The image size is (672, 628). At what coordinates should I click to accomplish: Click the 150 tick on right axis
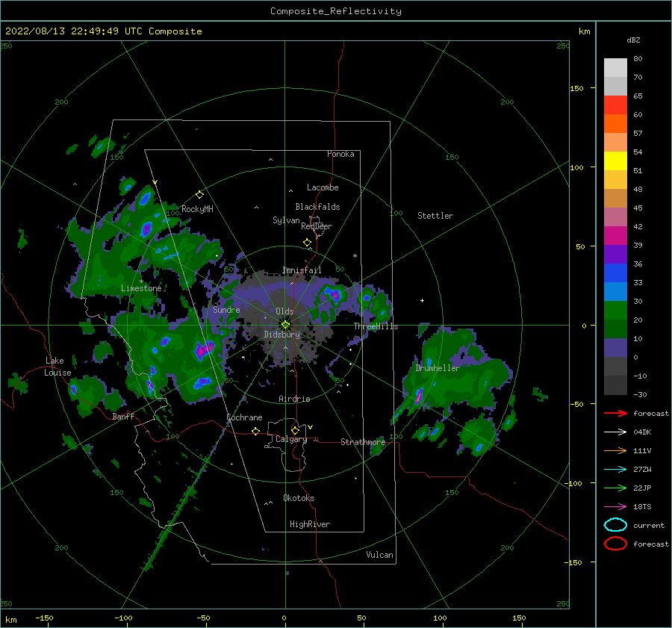[577, 88]
